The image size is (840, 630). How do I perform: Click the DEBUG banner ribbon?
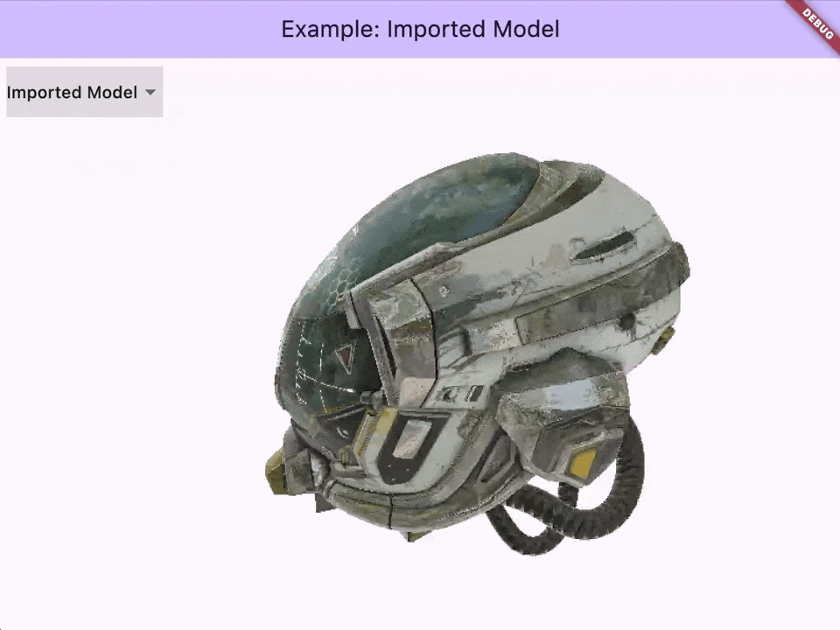(817, 23)
